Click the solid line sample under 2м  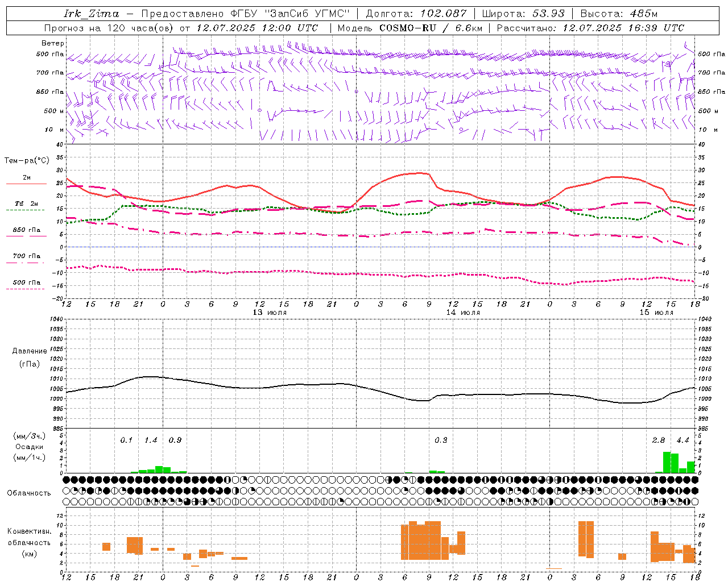point(26,184)
